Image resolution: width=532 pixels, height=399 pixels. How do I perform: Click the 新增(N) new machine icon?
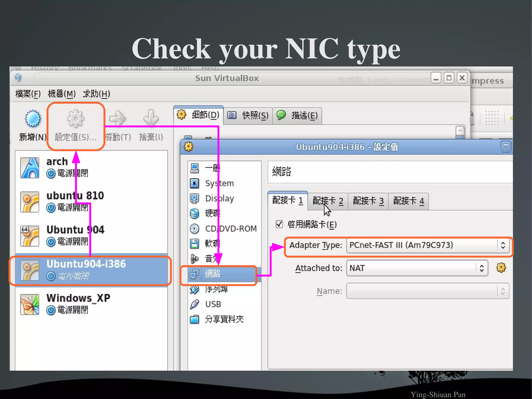click(x=33, y=119)
